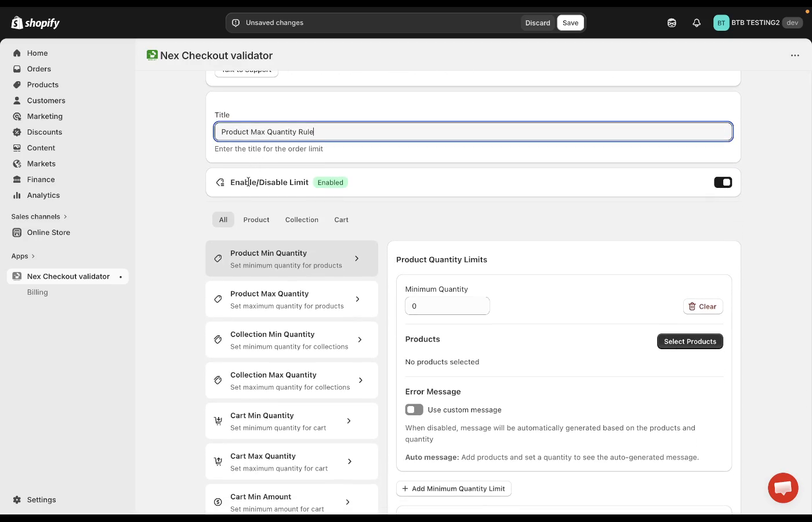Image resolution: width=812 pixels, height=522 pixels.
Task: Click the Nex Checkout validator header logo
Action: click(152, 55)
